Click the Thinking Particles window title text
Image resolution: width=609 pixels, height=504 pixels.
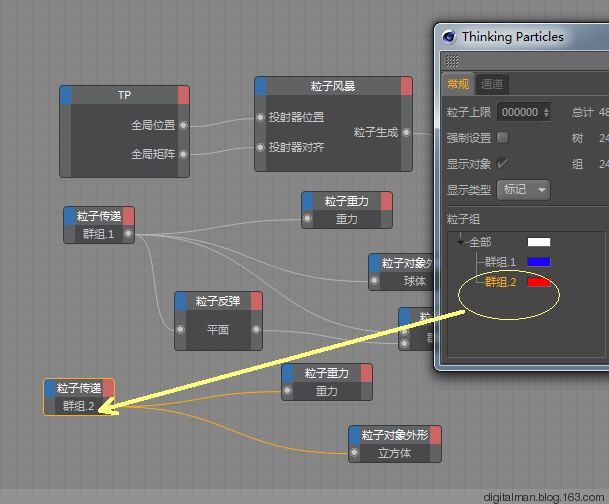513,37
